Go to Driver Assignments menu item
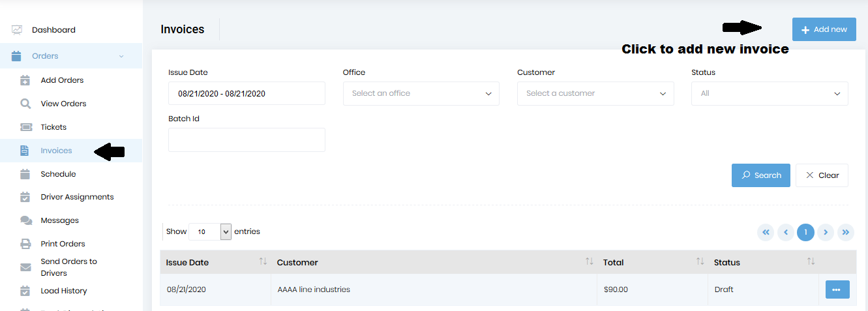The width and height of the screenshot is (868, 311). pyautogui.click(x=77, y=197)
